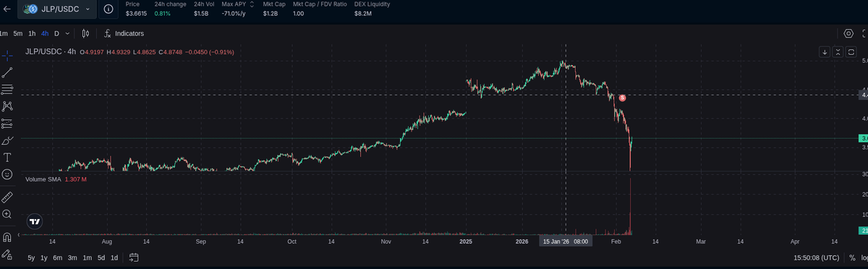Screen dimensions: 868x269
Task: Select the ruler measure tool
Action: (x=7, y=197)
